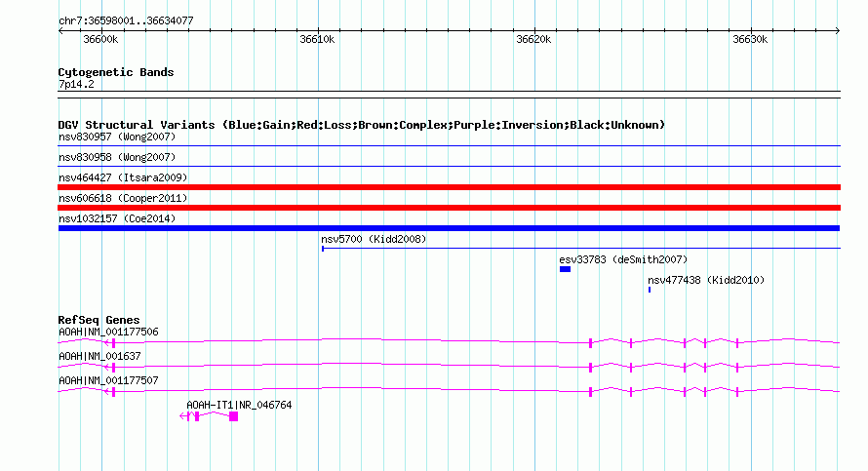Click the RefSeq Genes track title
The height and width of the screenshot is (471, 868).
pyautogui.click(x=99, y=320)
